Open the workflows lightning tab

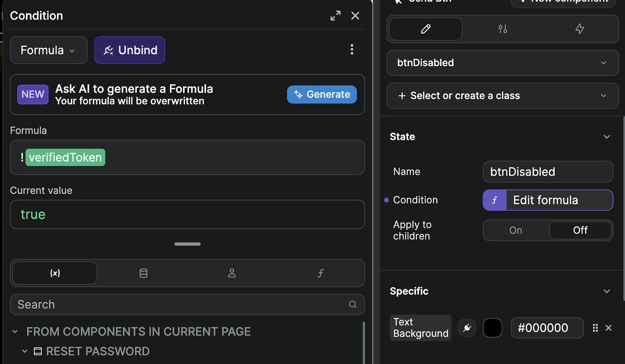pyautogui.click(x=579, y=29)
